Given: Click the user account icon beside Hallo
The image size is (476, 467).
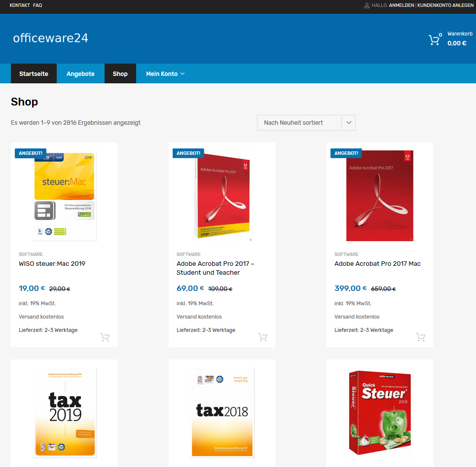Looking at the screenshot, I should point(366,5).
